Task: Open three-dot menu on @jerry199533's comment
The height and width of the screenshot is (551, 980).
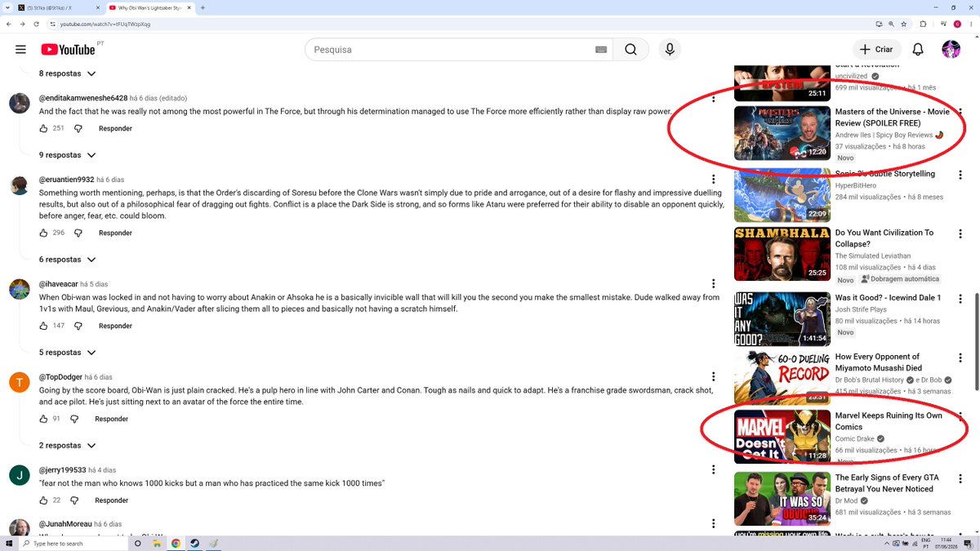Action: coord(713,470)
